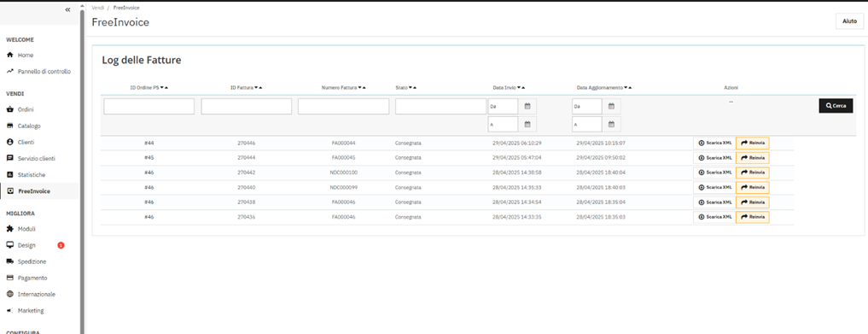Screen dimensions: 868x334
Task: Resend invoice FA000044 with Reinvia
Action: (x=752, y=143)
